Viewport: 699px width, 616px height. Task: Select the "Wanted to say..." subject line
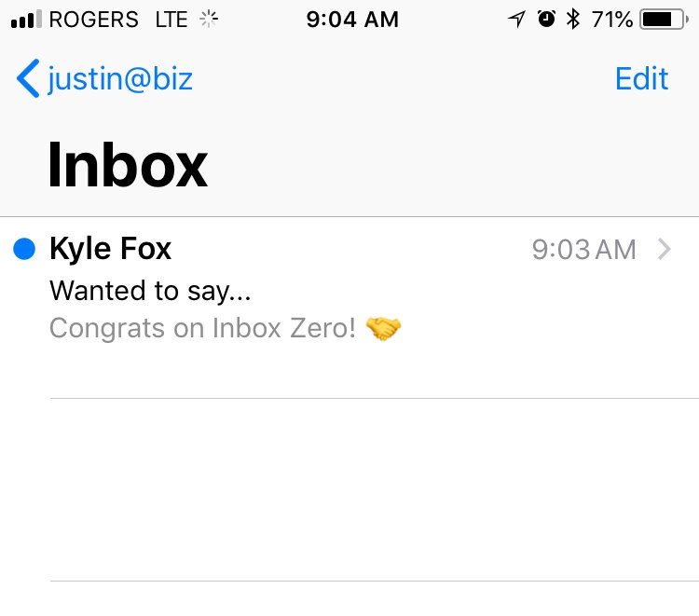150,291
